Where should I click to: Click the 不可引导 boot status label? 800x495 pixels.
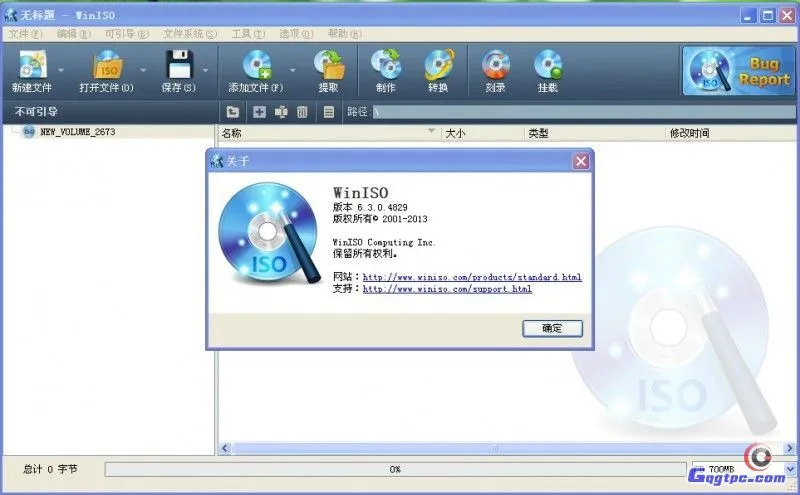[x=36, y=112]
